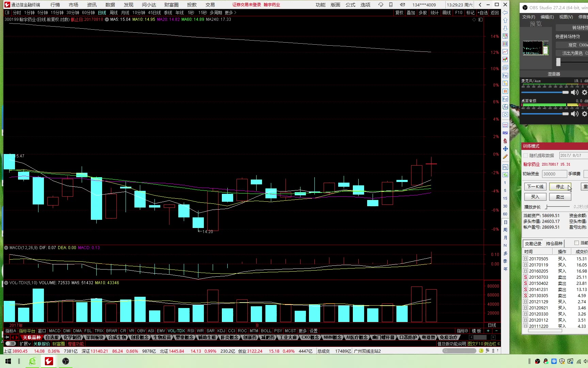The height and width of the screenshot is (368, 588).
Task: Click the stacked windows icon in the sidebar
Action: pyautogui.click(x=505, y=68)
